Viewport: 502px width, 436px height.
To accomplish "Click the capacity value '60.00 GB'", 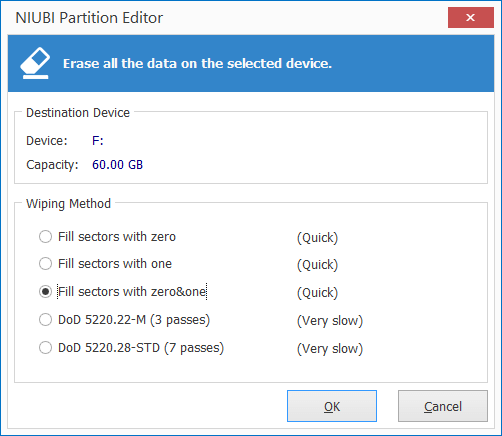I will (117, 165).
